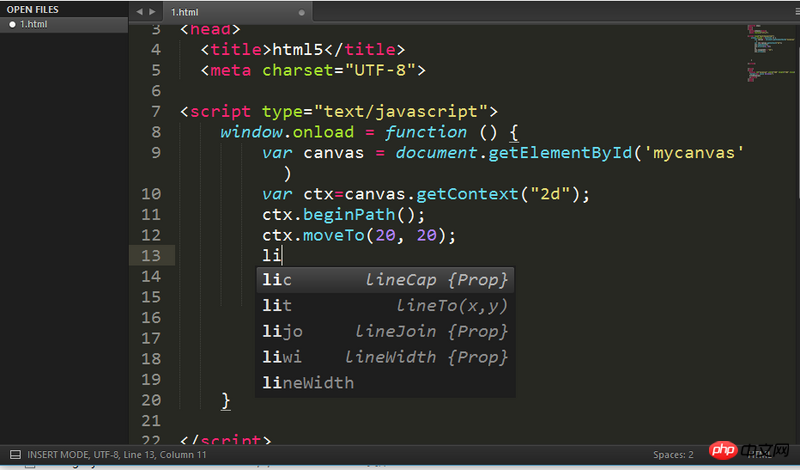Choose the liwi lineWidth {Prop} autocomplete entry
The width and height of the screenshot is (800, 470).
pos(385,357)
